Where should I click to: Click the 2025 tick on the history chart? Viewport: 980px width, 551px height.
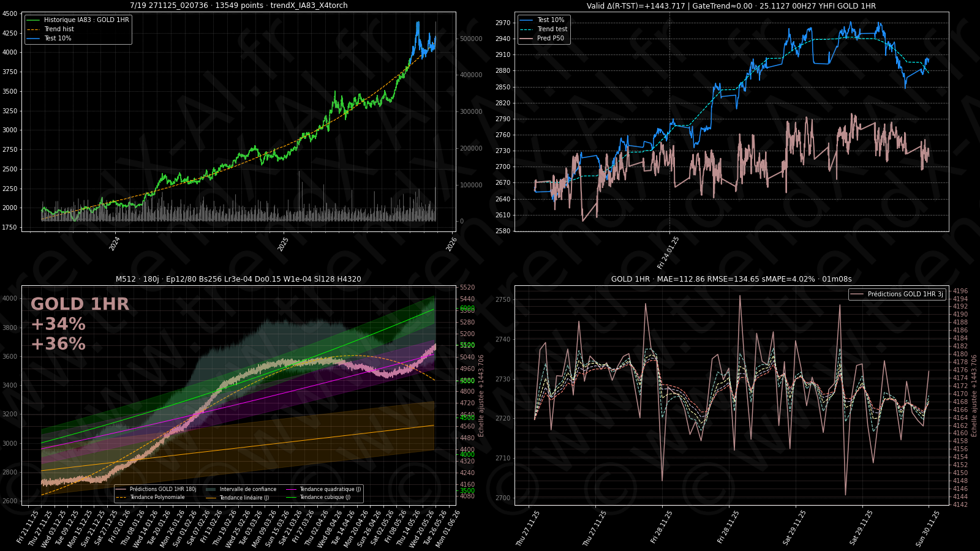pyautogui.click(x=283, y=244)
